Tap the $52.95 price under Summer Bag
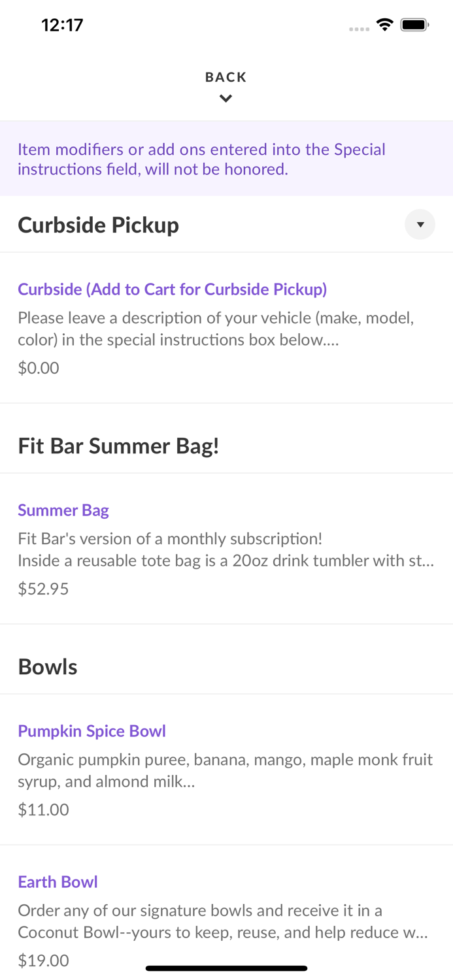Viewport: 453px width, 980px height. point(43,588)
